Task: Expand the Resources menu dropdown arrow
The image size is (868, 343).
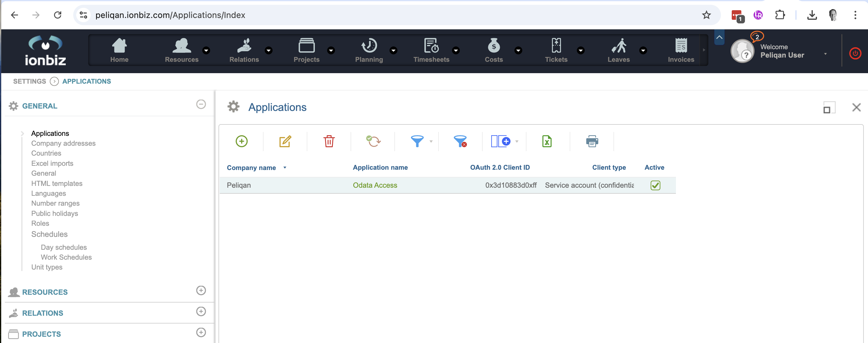Action: pos(206,50)
